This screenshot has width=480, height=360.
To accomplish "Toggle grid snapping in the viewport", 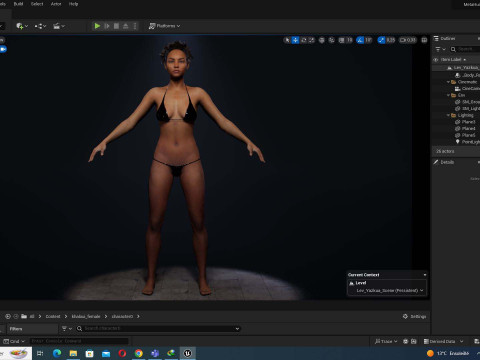I will pos(342,40).
